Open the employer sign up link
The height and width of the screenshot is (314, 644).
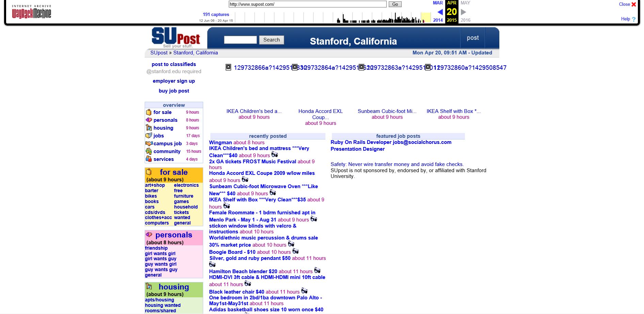[174, 81]
